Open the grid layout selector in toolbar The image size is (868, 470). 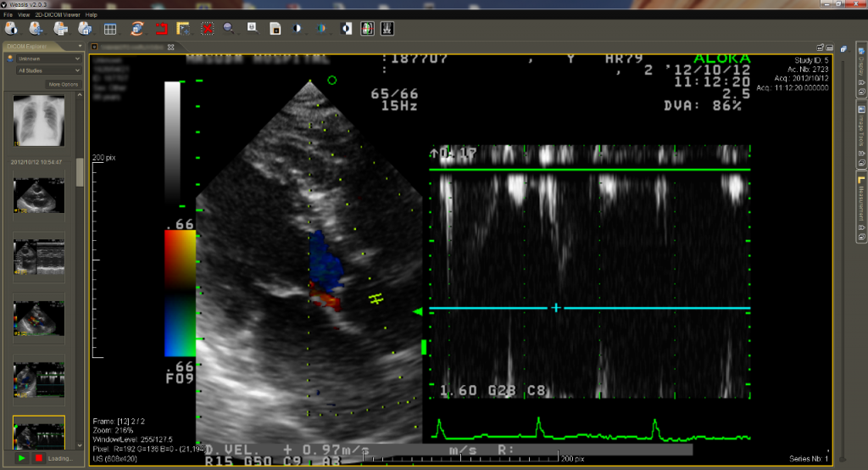point(110,29)
